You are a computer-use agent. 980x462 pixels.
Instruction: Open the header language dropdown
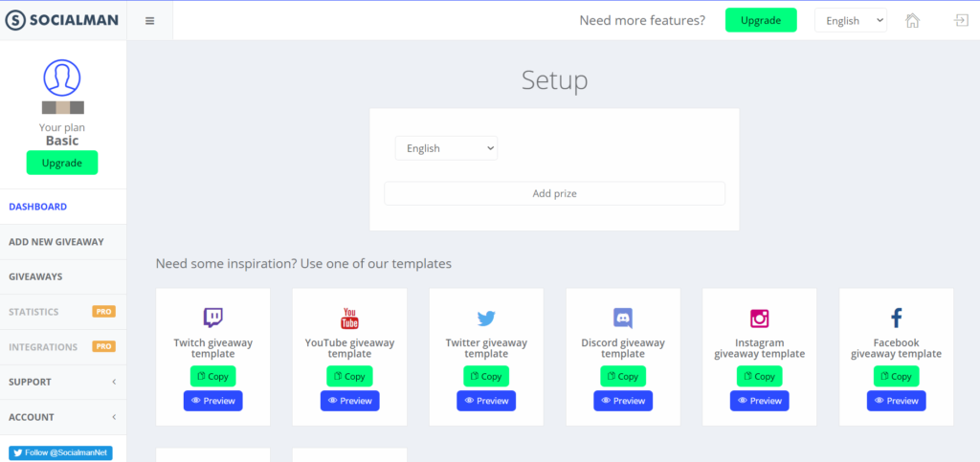[850, 20]
